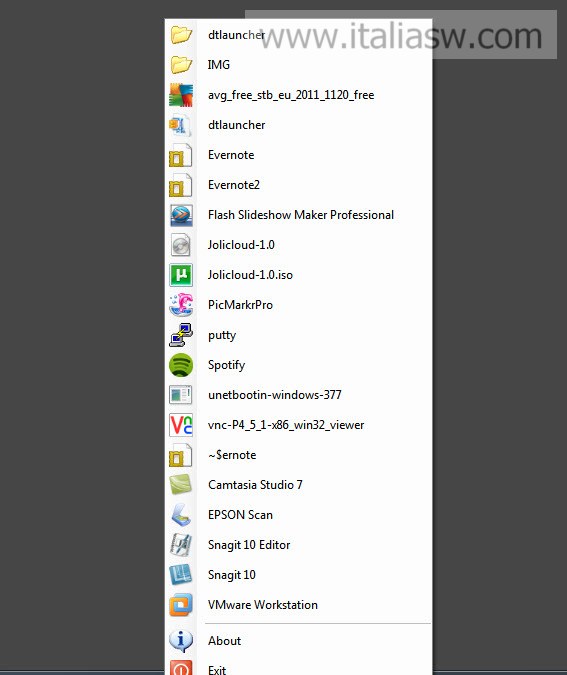Open the first dtlauncher folder entry
Image resolution: width=567 pixels, height=675 pixels.
tap(298, 34)
